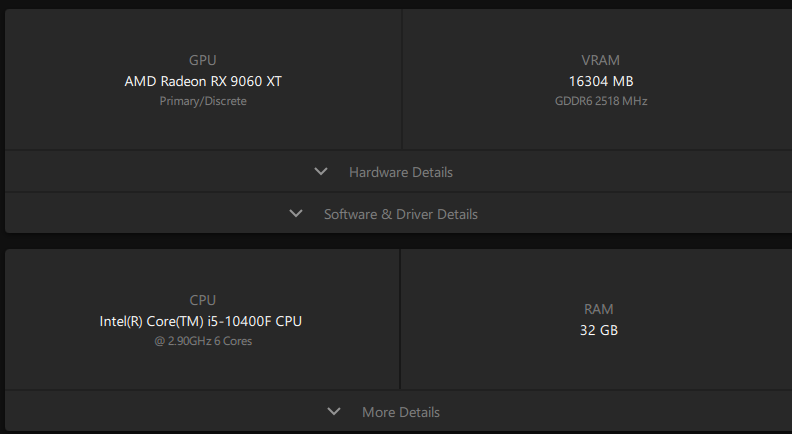Click the Primary/Discrete subtitle
The height and width of the screenshot is (434, 792).
pos(203,101)
